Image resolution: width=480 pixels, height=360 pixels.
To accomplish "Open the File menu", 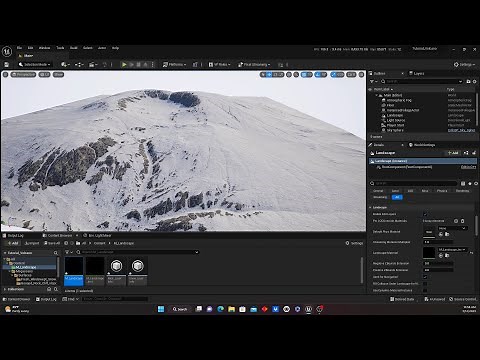I will coord(19,48).
